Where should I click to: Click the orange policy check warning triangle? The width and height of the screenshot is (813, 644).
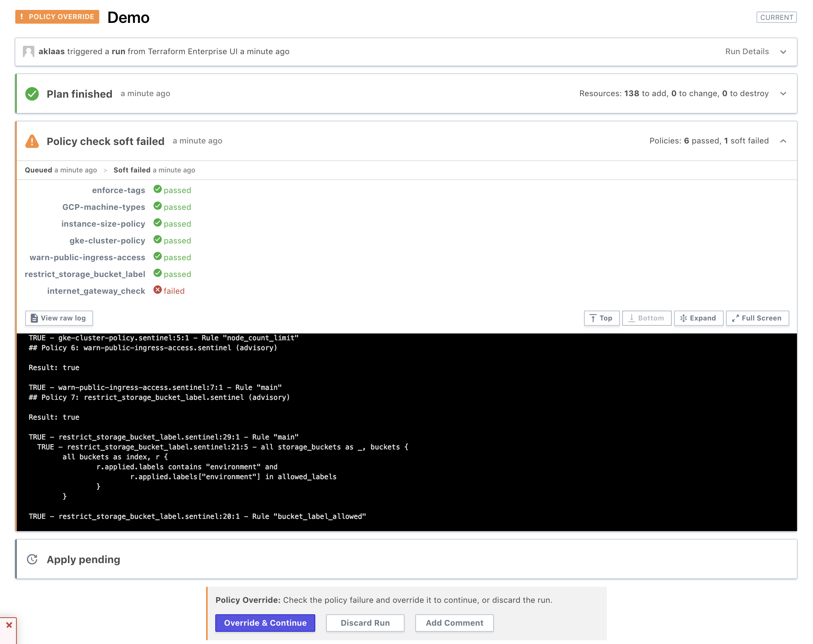[x=32, y=141]
